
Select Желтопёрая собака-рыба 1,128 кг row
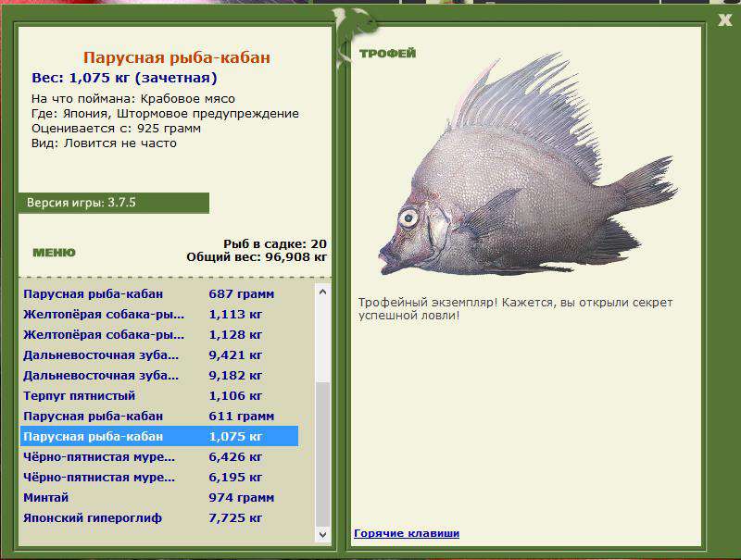click(x=159, y=334)
